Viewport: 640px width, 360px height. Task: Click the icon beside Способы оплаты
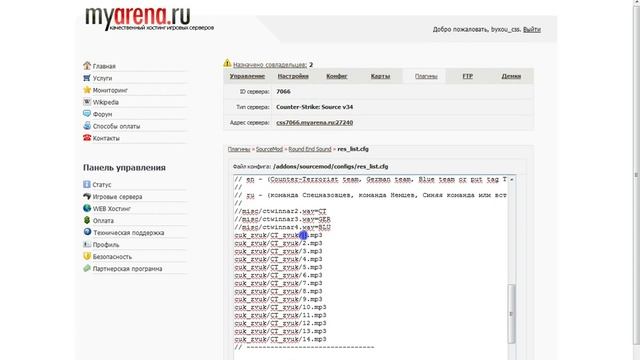[x=87, y=126]
